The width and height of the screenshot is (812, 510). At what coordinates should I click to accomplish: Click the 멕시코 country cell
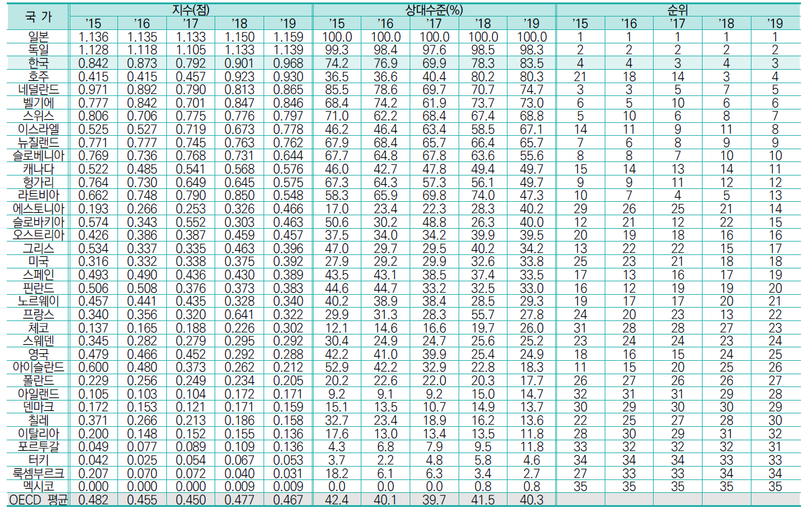[x=37, y=487]
